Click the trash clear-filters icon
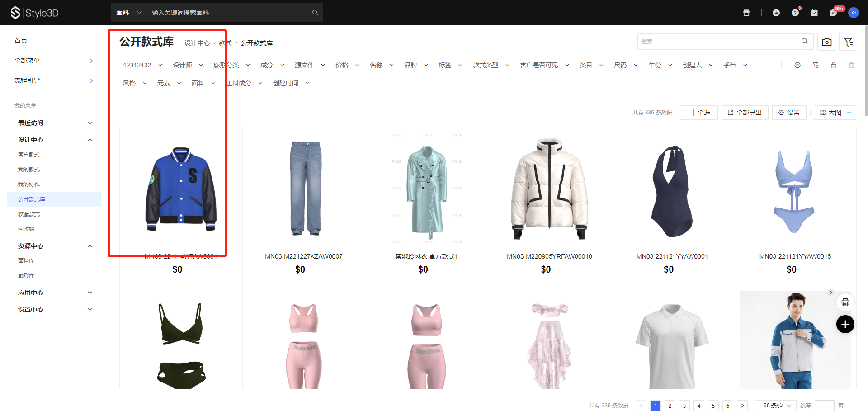Image resolution: width=868 pixels, height=420 pixels. pyautogui.click(x=852, y=65)
